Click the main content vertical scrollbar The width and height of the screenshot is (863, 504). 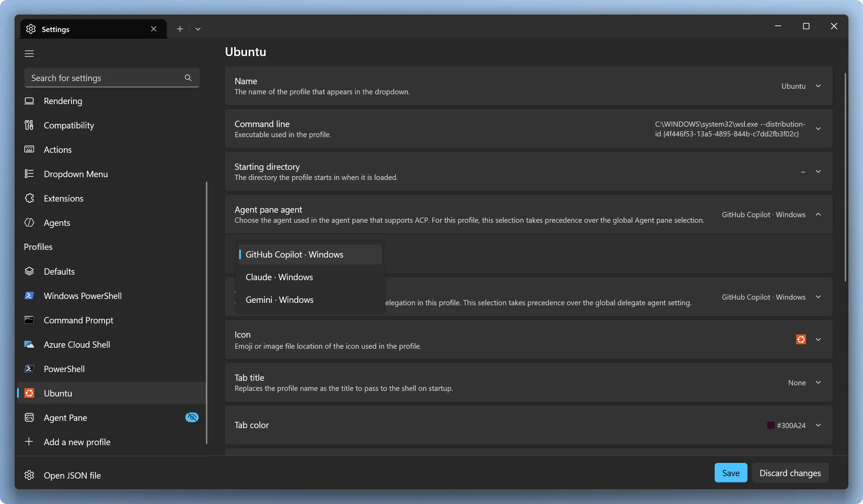[845, 178]
